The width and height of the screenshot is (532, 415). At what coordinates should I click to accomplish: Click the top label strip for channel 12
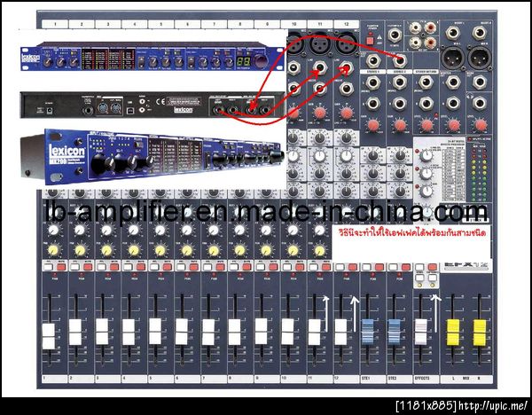(x=347, y=24)
